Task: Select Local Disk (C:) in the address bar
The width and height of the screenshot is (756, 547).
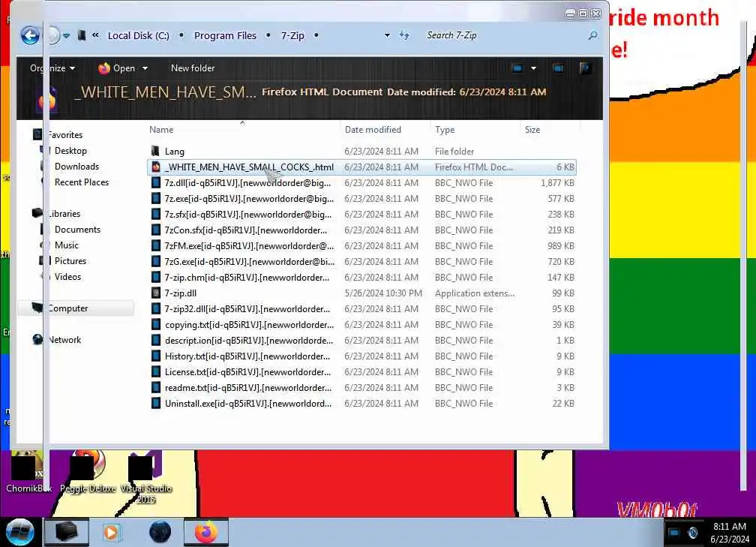Action: pyautogui.click(x=138, y=36)
